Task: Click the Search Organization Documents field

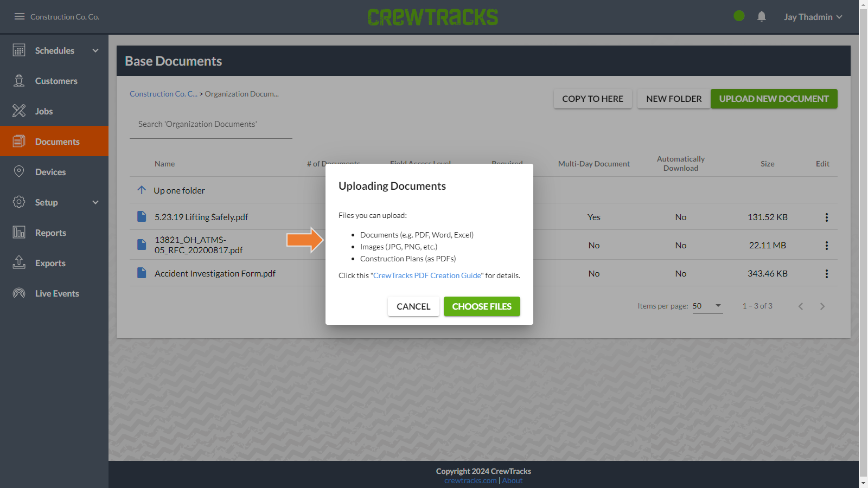Action: click(x=211, y=125)
